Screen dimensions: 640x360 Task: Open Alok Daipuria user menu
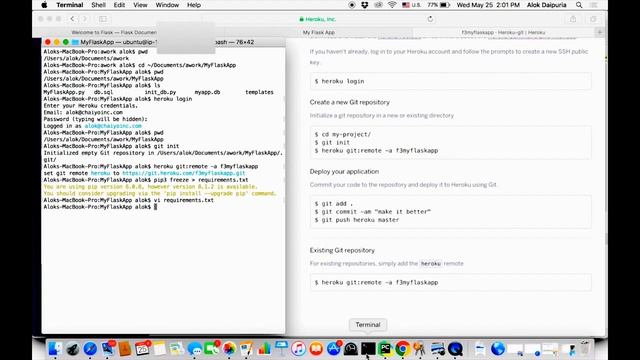(547, 5)
